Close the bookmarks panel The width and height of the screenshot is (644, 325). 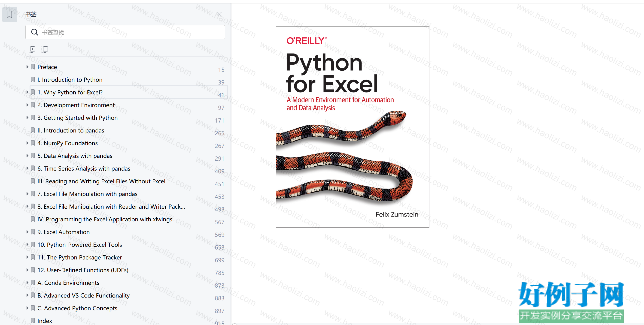[x=219, y=14]
